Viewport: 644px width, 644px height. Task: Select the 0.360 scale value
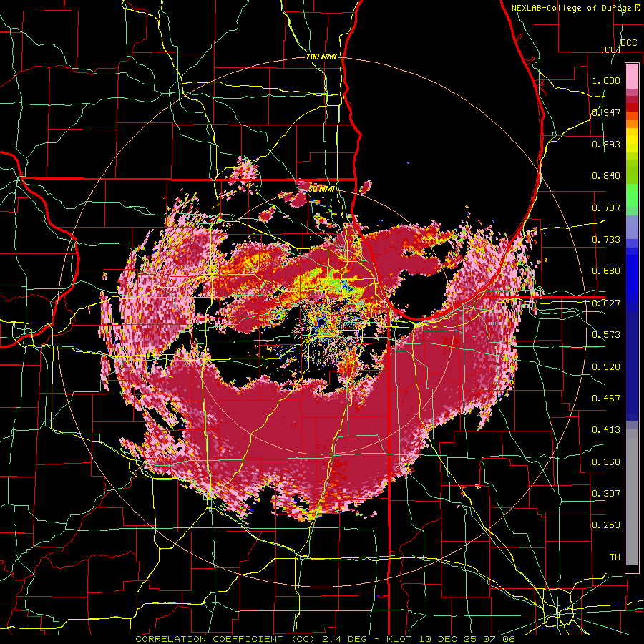pos(606,462)
